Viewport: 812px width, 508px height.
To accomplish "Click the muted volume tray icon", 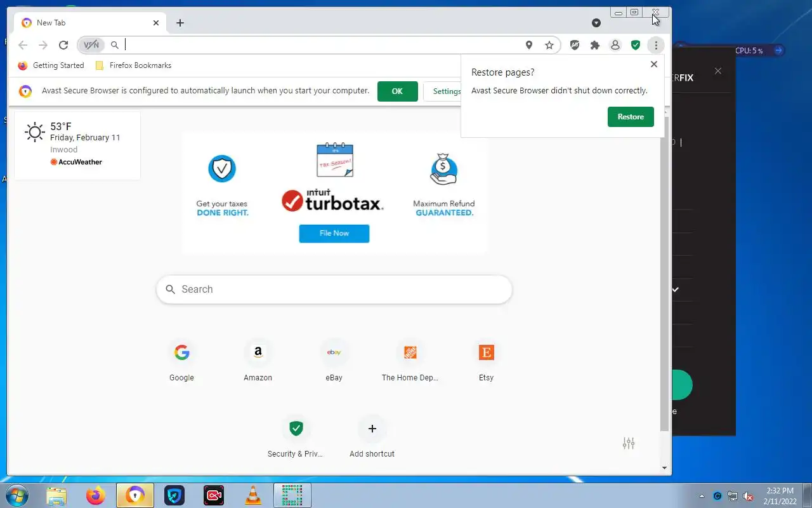I will pos(749,496).
